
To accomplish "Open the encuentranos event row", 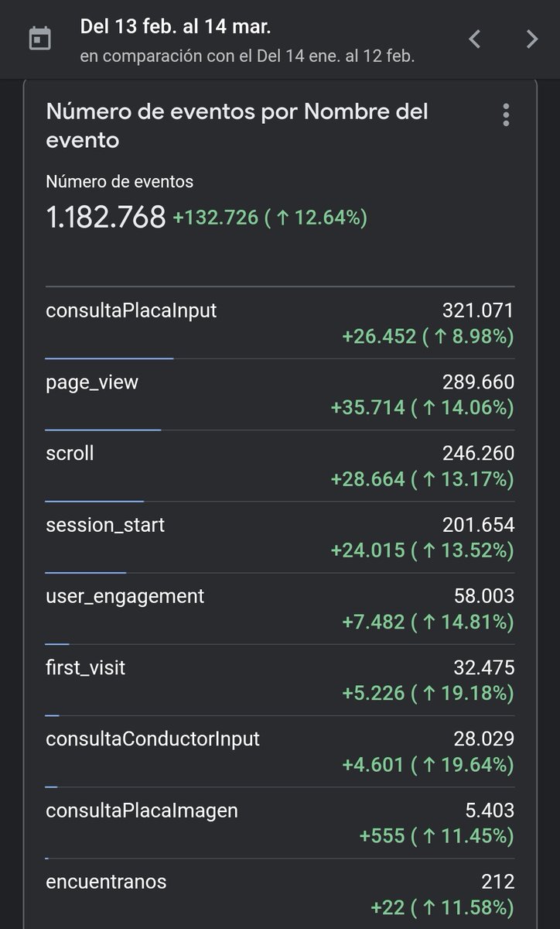I will pyautogui.click(x=280, y=894).
